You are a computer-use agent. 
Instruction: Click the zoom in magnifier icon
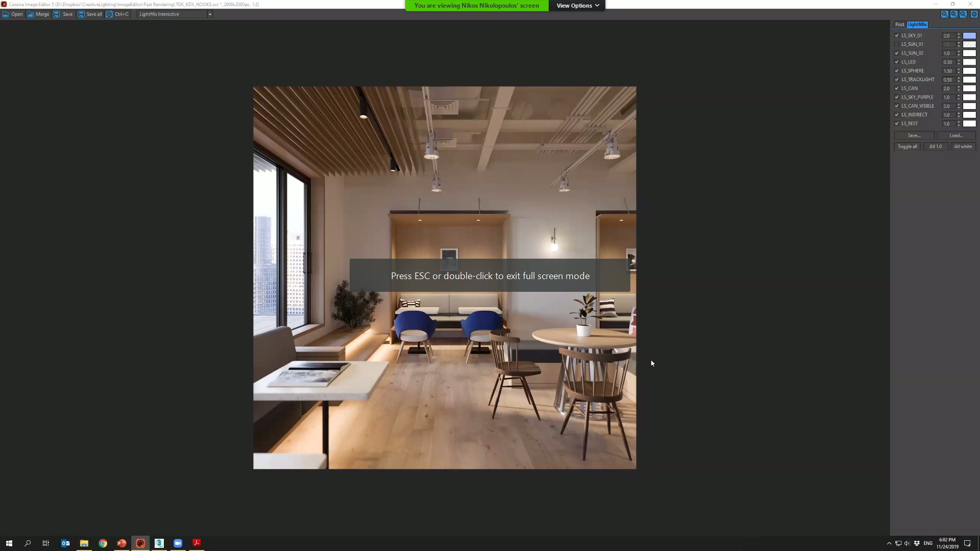[944, 14]
